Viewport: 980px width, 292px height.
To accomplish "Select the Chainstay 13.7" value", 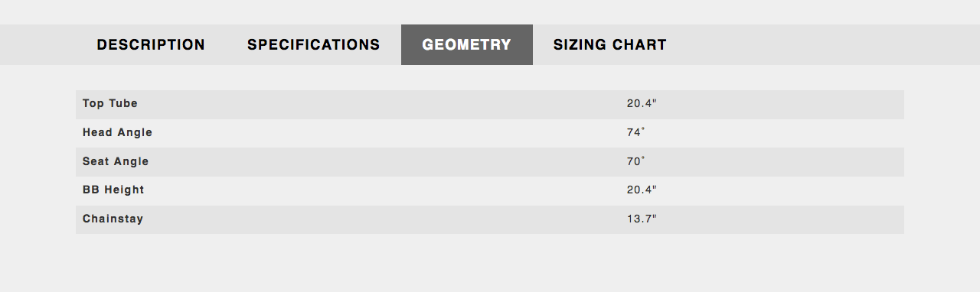I will coord(642,219).
